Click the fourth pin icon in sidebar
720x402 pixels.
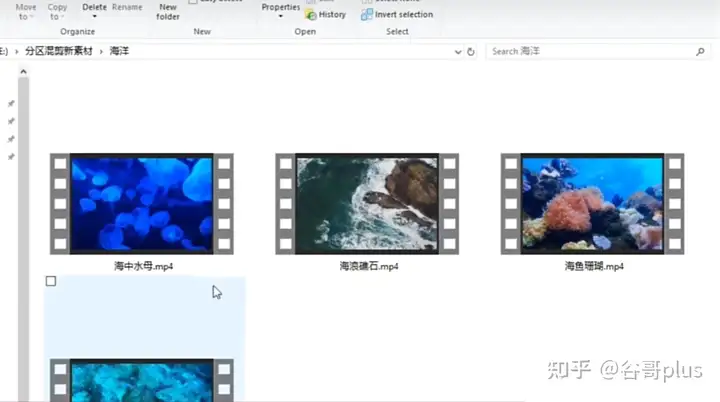point(11,157)
